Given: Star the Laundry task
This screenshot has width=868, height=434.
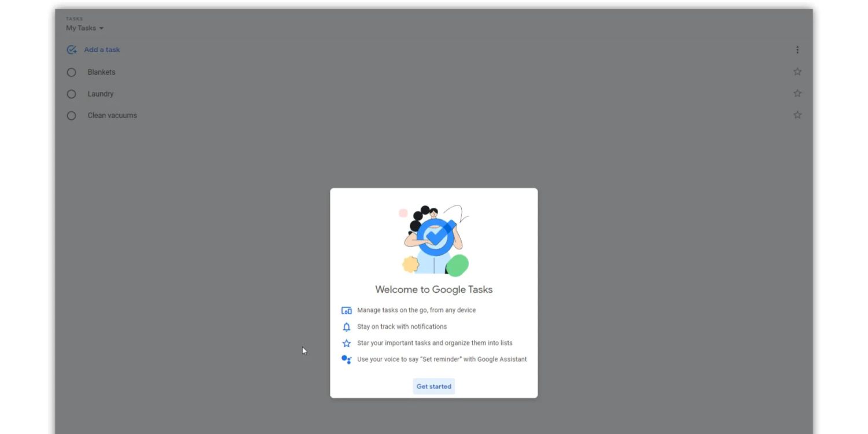Looking at the screenshot, I should coord(797,93).
